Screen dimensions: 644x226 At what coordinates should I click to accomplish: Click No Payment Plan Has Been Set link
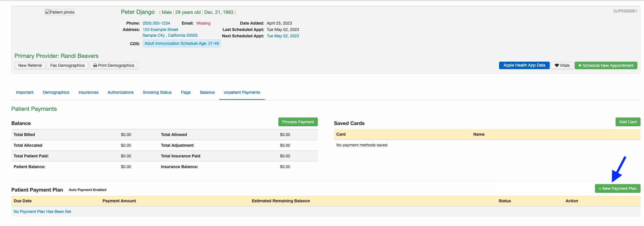pyautogui.click(x=42, y=212)
